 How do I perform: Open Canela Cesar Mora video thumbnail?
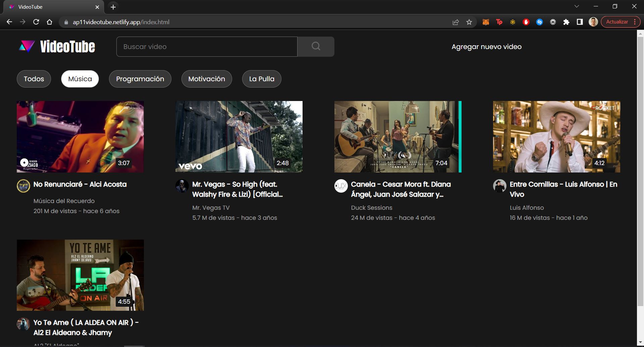point(398,137)
